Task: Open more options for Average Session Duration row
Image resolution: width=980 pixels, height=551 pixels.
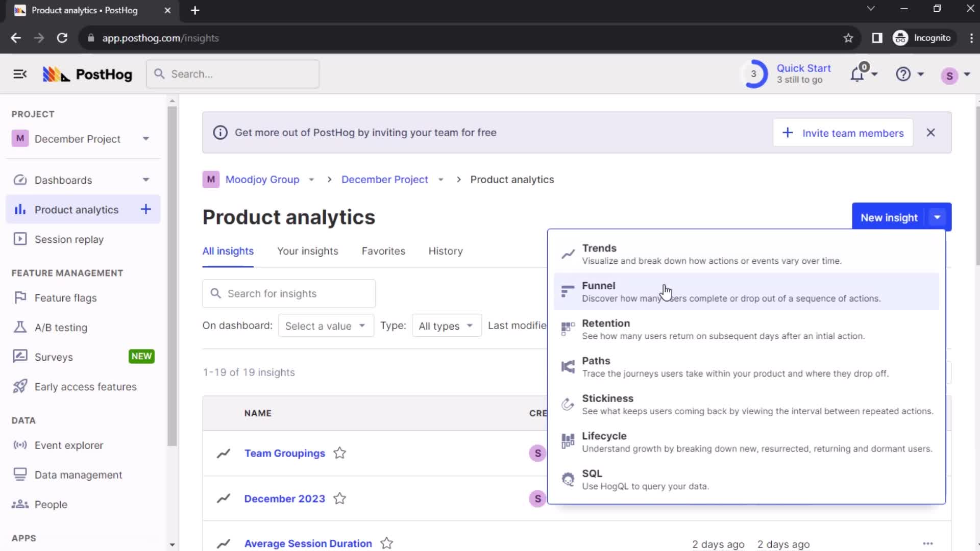Action: pos(928,544)
